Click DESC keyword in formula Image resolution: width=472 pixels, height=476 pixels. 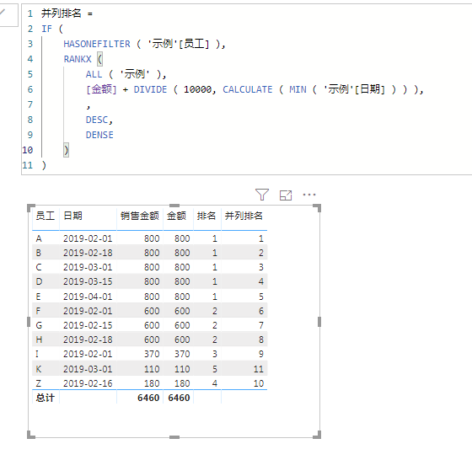pyautogui.click(x=97, y=120)
